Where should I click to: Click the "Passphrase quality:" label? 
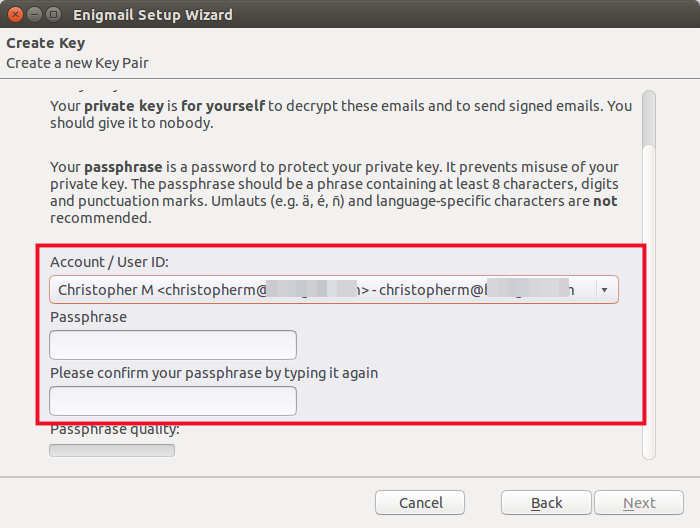tap(115, 430)
